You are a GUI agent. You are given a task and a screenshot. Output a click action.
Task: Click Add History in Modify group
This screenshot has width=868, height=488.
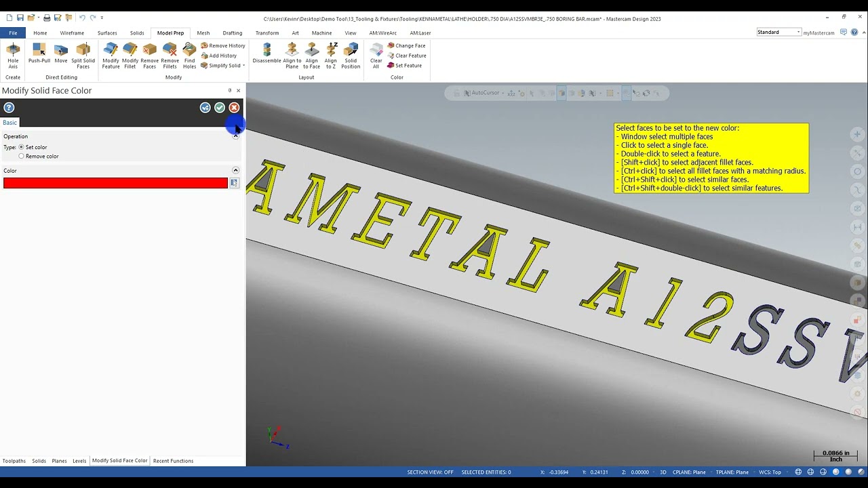[x=219, y=56]
